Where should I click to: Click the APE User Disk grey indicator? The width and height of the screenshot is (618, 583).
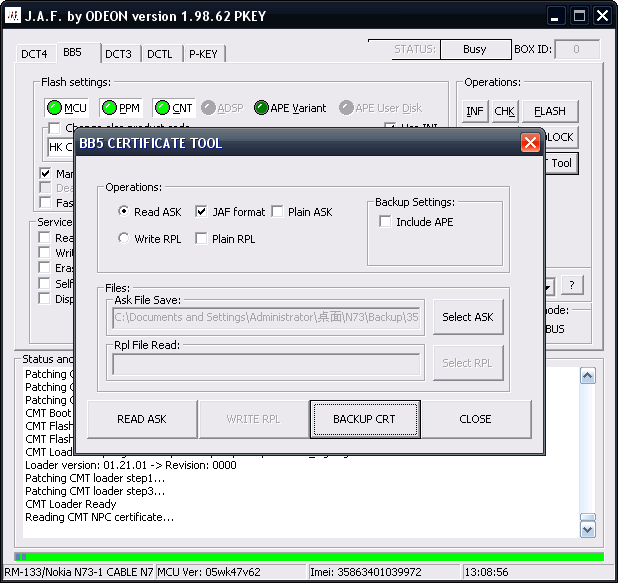pyautogui.click(x=346, y=108)
